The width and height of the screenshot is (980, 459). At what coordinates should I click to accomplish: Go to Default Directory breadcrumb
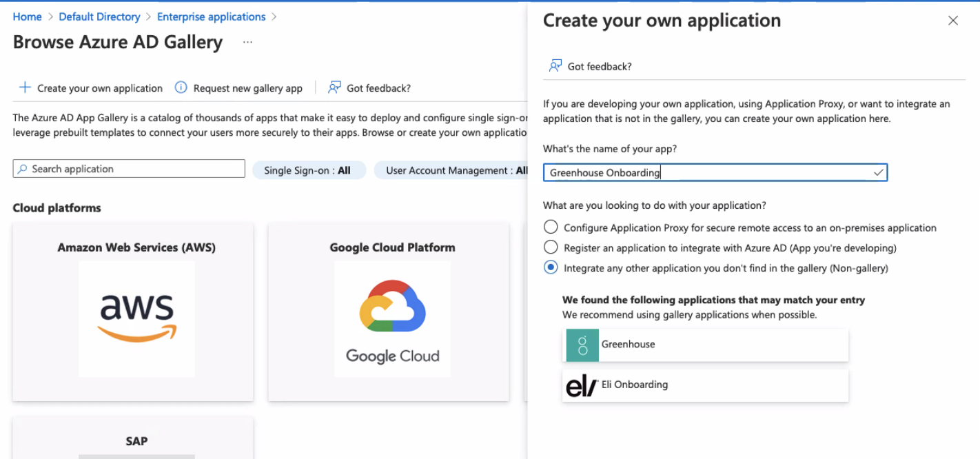(x=99, y=17)
